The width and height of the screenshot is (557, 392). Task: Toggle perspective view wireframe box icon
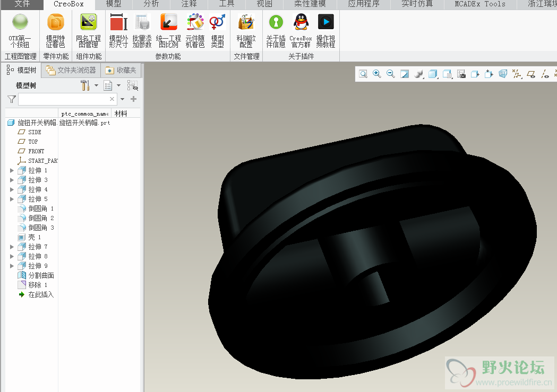(503, 74)
